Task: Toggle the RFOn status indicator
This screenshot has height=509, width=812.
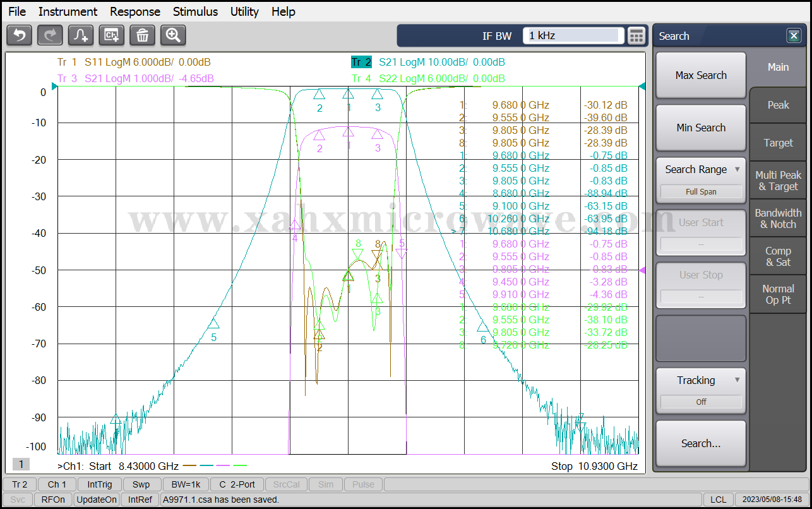Action: pyautogui.click(x=53, y=500)
